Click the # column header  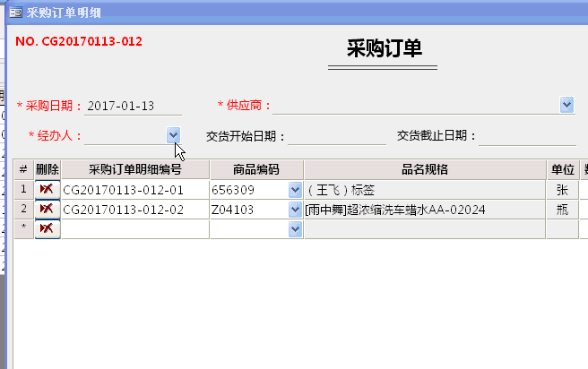(x=23, y=169)
